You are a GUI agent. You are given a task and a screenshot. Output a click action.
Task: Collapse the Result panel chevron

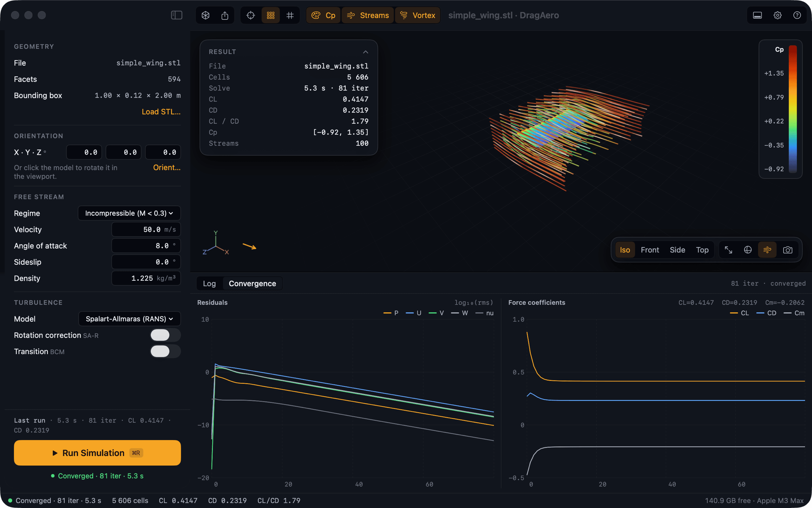point(365,52)
